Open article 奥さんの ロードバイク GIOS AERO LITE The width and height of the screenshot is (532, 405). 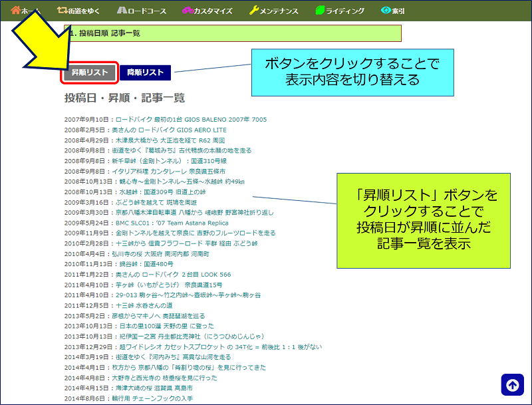pyautogui.click(x=170, y=130)
